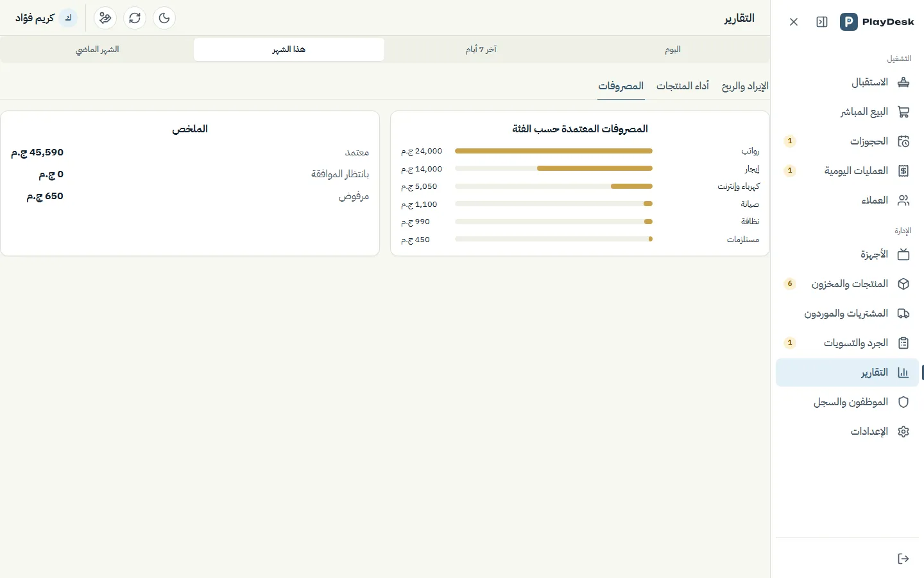Screen dimensions: 924x578
Task: Select the آخر 7 أيام period tab
Action: point(481,49)
